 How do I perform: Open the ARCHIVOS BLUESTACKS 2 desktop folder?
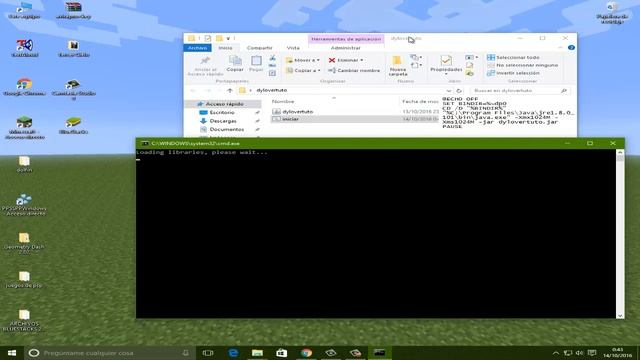point(24,320)
